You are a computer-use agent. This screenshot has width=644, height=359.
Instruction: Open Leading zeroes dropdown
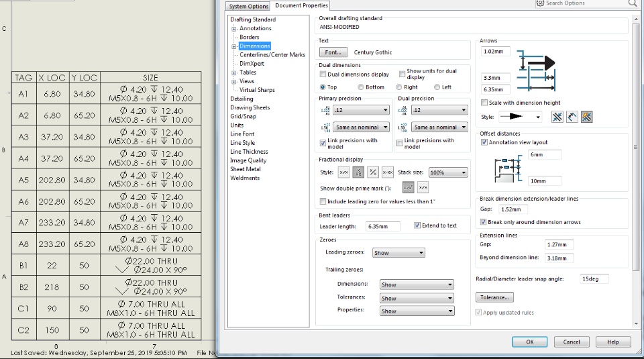pyautogui.click(x=398, y=253)
